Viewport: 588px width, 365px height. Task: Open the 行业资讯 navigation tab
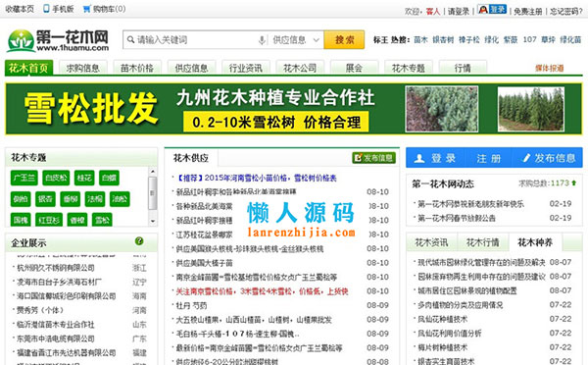246,68
